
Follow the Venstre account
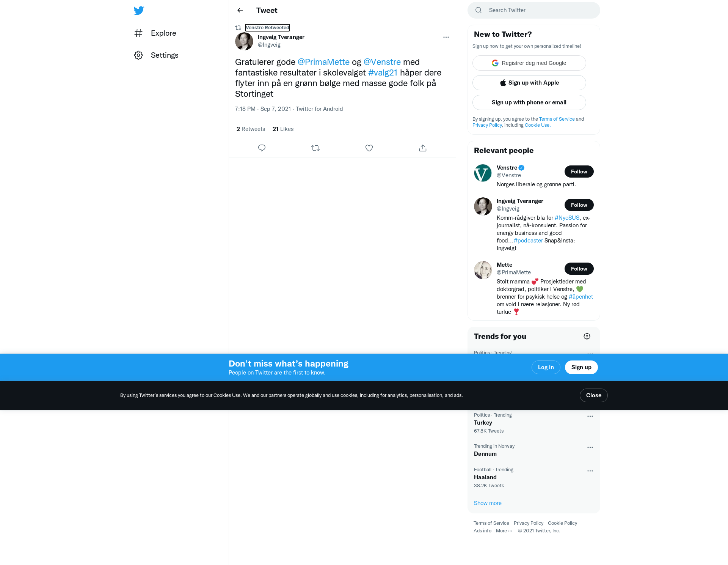579,172
